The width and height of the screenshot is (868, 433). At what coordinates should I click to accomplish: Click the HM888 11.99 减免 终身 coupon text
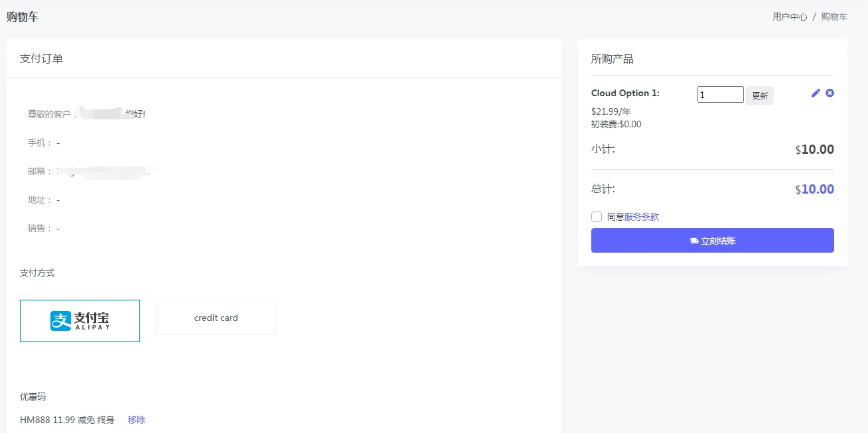[x=67, y=420]
